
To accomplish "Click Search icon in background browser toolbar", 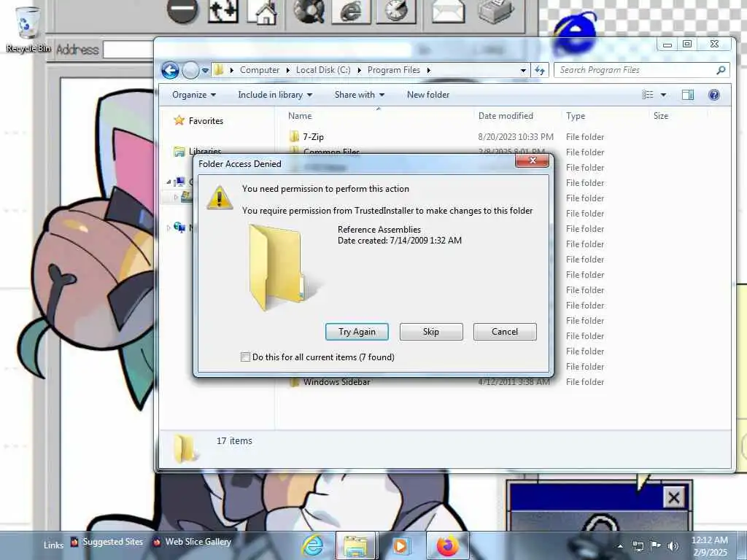I will 309,12.
